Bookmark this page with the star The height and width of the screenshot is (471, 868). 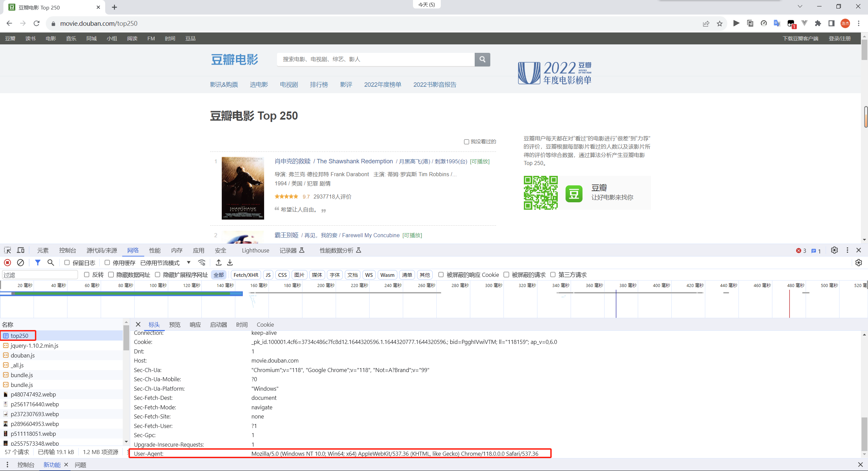[x=719, y=23]
